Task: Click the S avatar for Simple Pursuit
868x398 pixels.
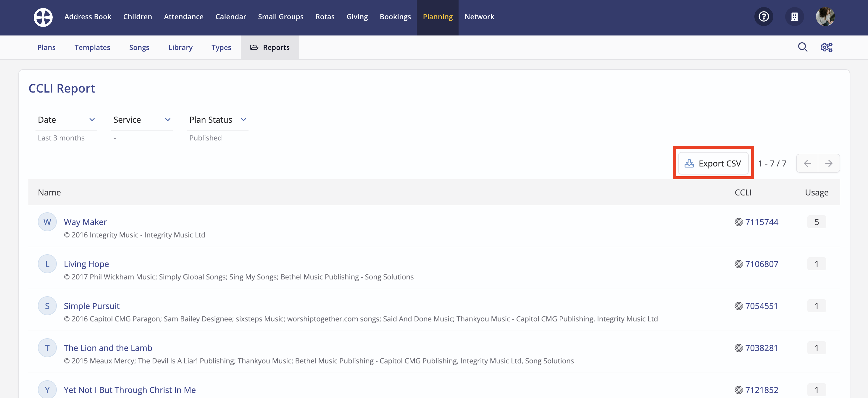Action: click(47, 306)
